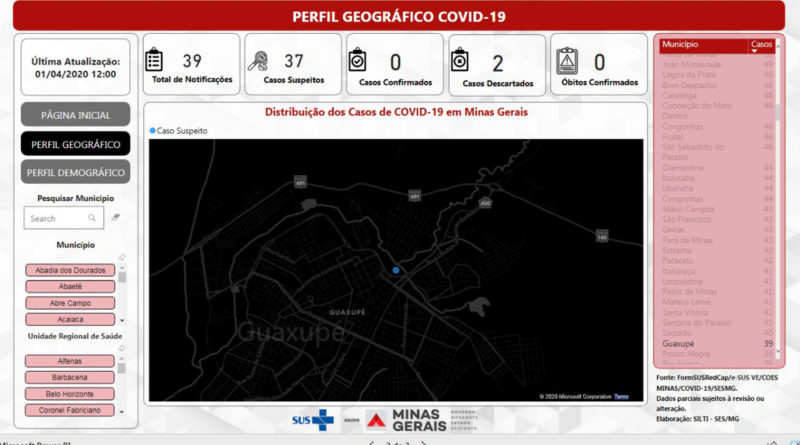800x445 pixels.
Task: Click the eraser icon beside the Search box
Action: [116, 217]
